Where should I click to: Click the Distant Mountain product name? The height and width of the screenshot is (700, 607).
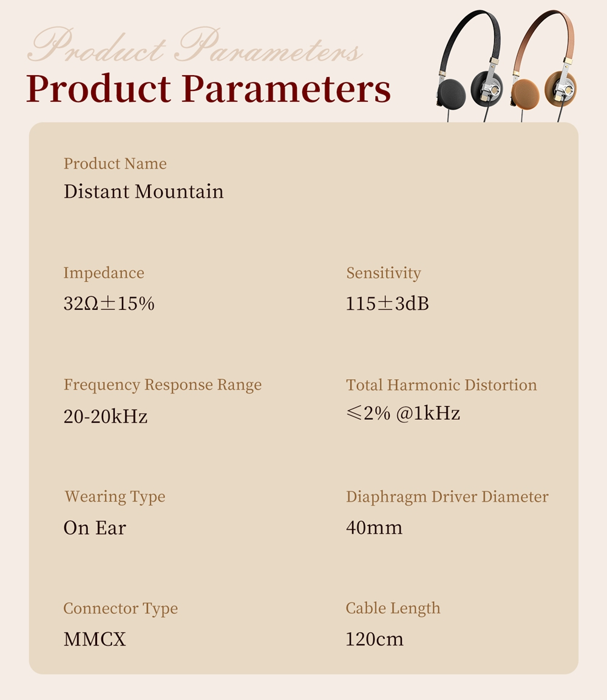143,192
